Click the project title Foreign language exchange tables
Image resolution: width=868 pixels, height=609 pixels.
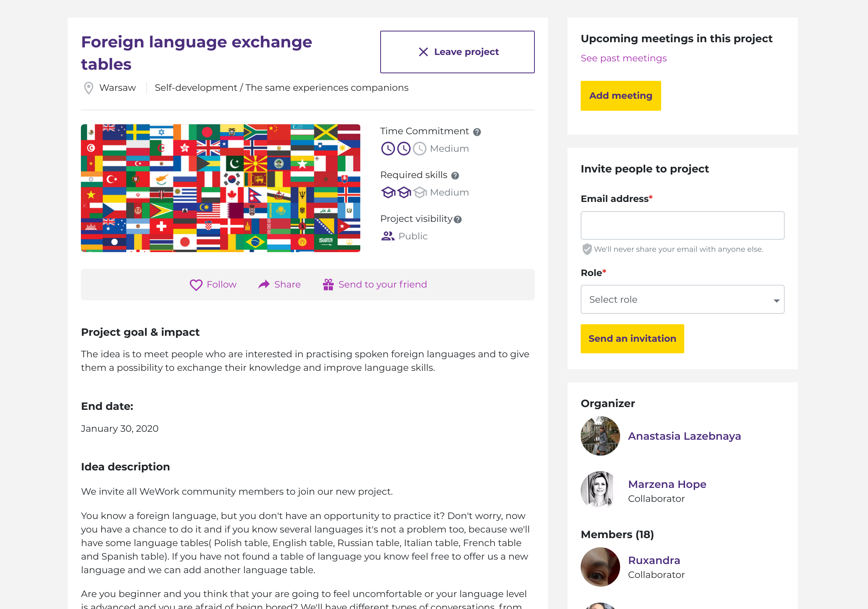(x=196, y=53)
